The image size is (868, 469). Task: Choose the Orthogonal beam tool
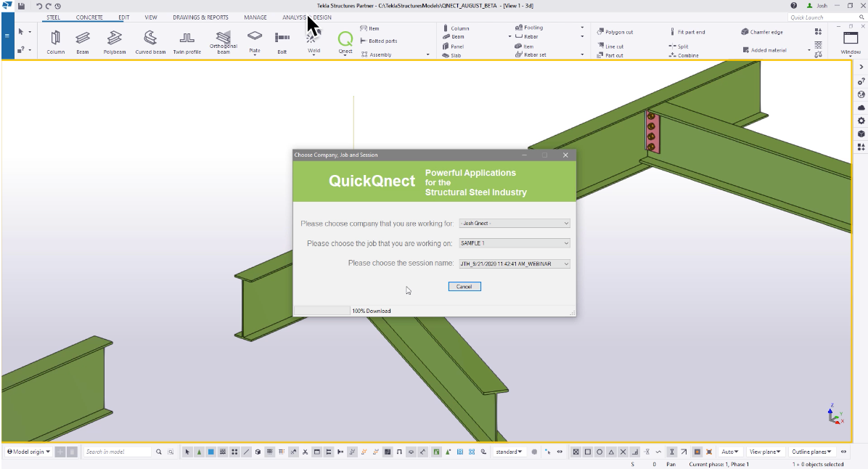tap(223, 40)
